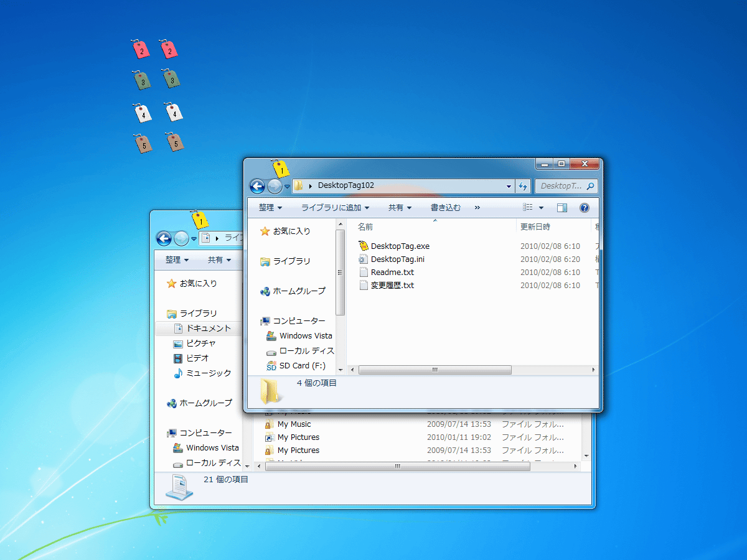Select ライブラリ in DesktopTag102 navigation pane
747x560 pixels.
285,261
